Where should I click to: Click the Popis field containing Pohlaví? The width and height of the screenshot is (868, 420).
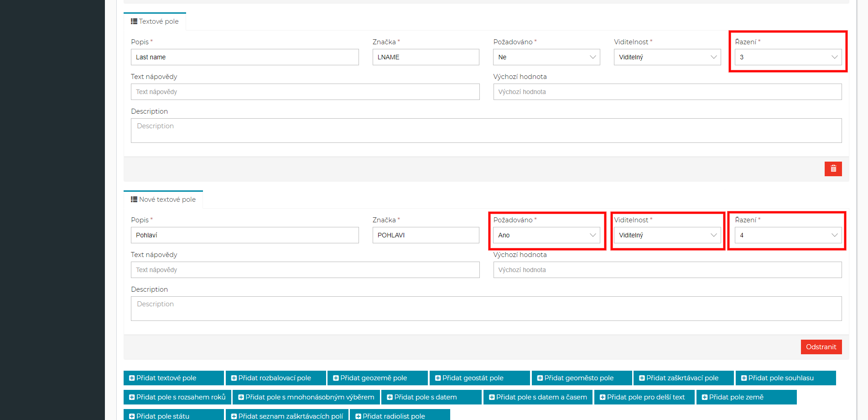coord(245,235)
